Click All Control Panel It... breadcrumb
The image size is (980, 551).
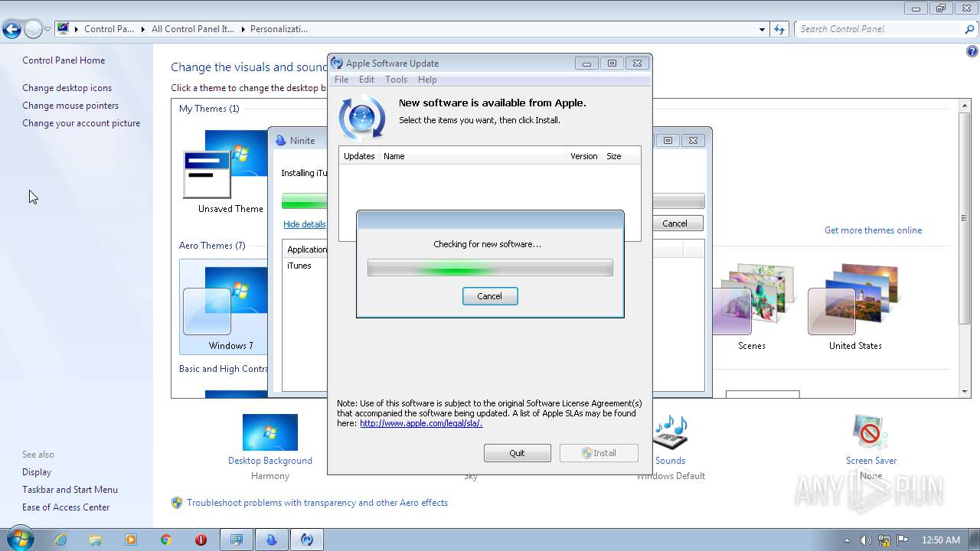tap(192, 29)
